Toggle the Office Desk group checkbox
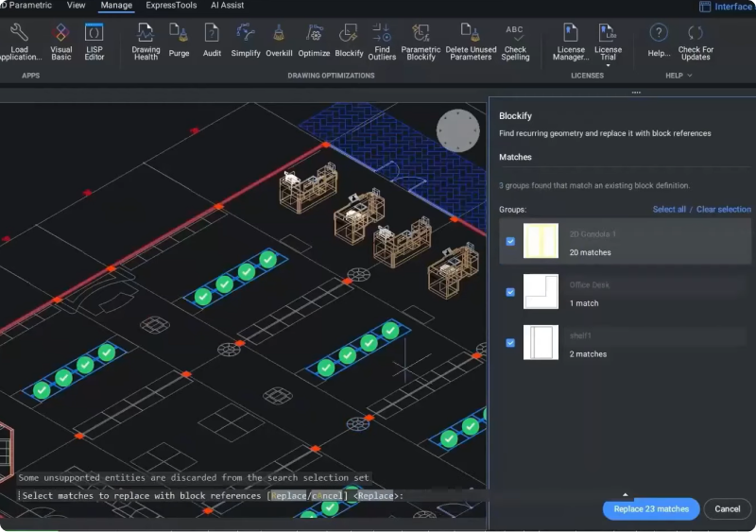Image resolution: width=756 pixels, height=532 pixels. (x=510, y=292)
